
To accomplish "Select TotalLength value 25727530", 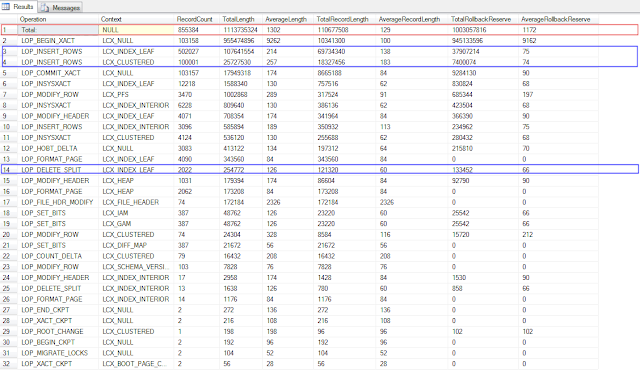I will (x=241, y=62).
